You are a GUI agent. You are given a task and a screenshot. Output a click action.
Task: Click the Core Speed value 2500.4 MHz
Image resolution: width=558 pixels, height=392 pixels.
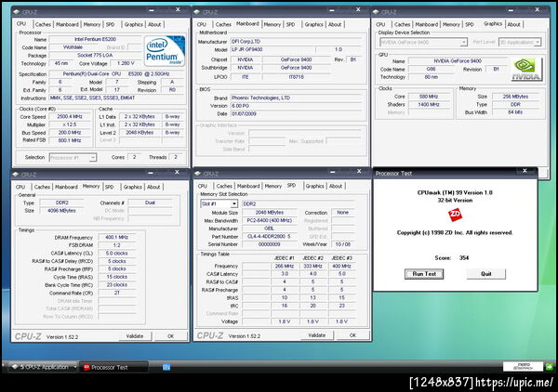click(70, 116)
